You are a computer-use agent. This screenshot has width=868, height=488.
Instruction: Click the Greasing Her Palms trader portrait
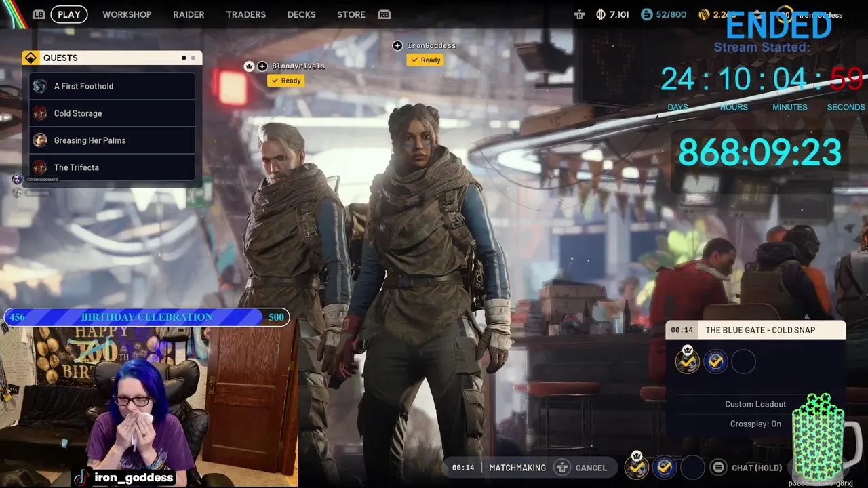coord(40,140)
